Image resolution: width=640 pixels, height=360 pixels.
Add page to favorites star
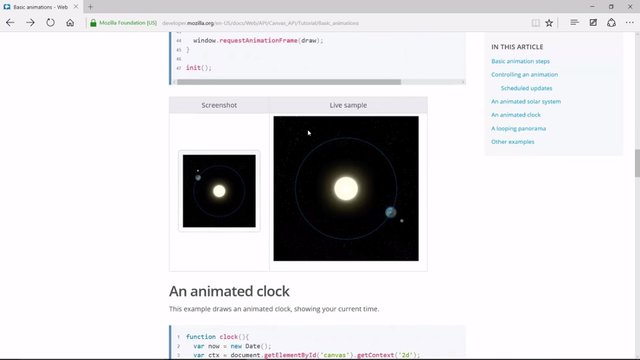point(549,23)
